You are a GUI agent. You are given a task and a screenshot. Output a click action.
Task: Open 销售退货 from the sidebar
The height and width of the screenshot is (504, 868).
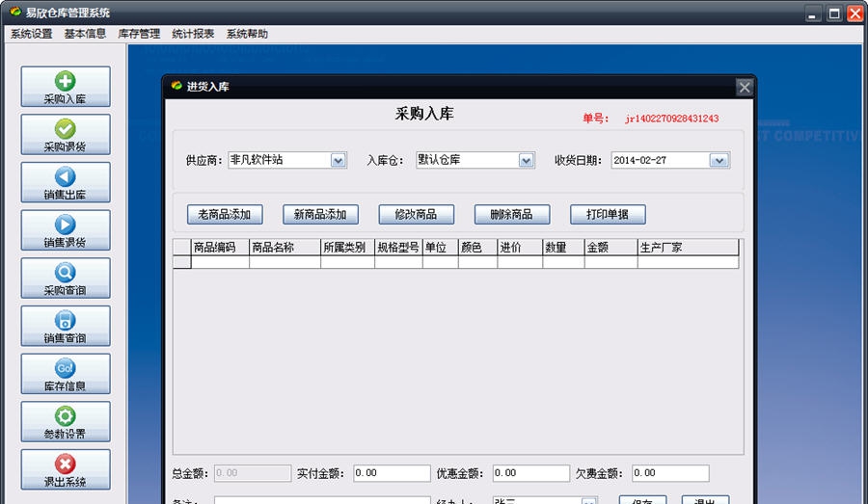point(66,230)
